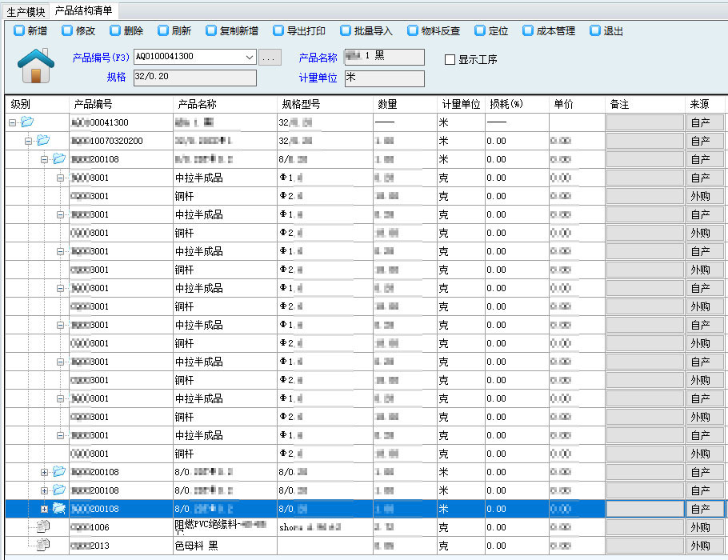
Task: Click the ellipsis browse button
Action: [270, 57]
